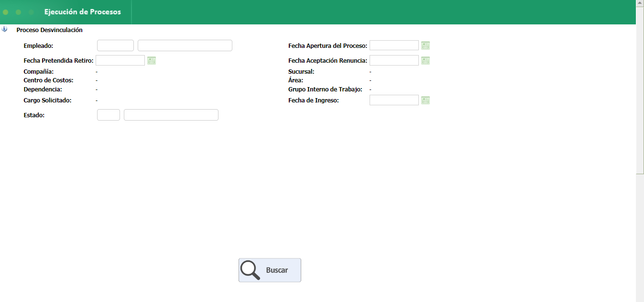
Task: Focus the Fecha Pretendida Retiro date field
Action: tap(120, 60)
